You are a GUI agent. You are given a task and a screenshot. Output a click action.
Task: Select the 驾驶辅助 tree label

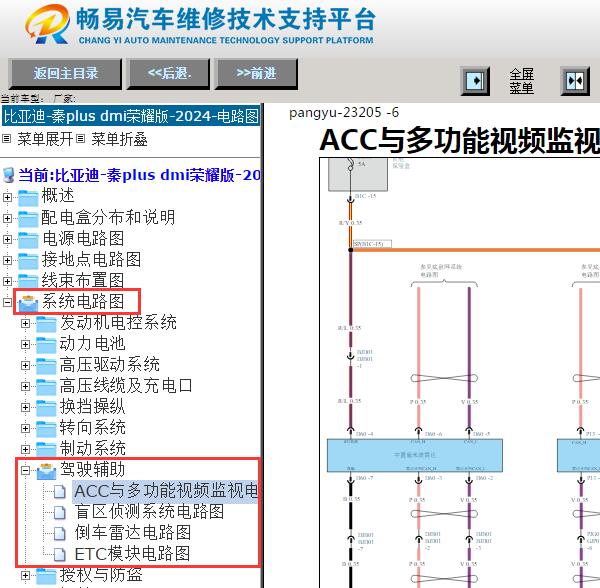(92, 469)
